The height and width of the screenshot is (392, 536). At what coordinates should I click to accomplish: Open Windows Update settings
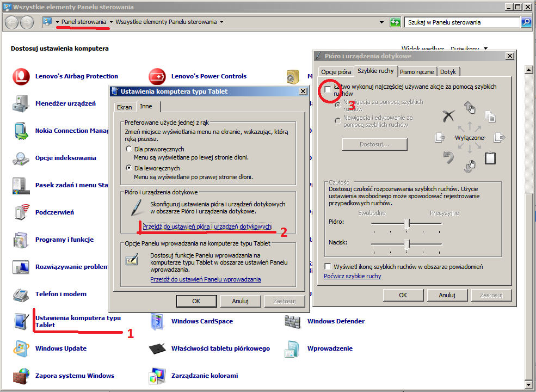[62, 348]
